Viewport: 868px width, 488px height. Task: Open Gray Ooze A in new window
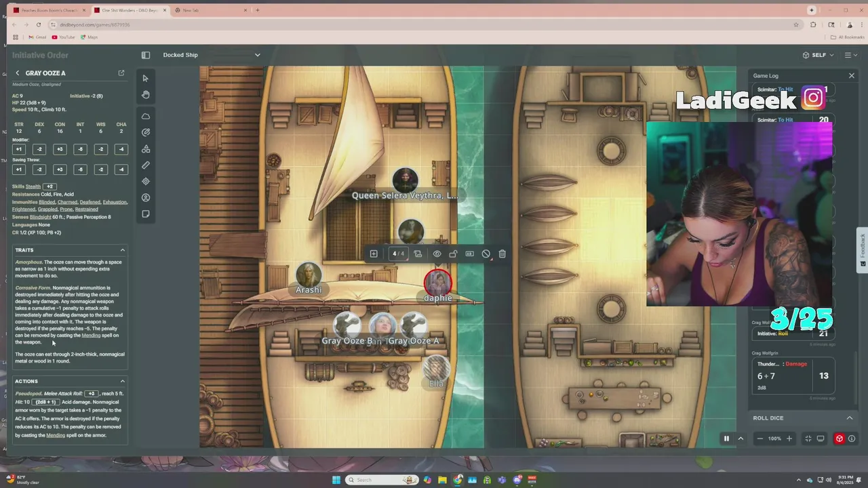pyautogui.click(x=121, y=73)
